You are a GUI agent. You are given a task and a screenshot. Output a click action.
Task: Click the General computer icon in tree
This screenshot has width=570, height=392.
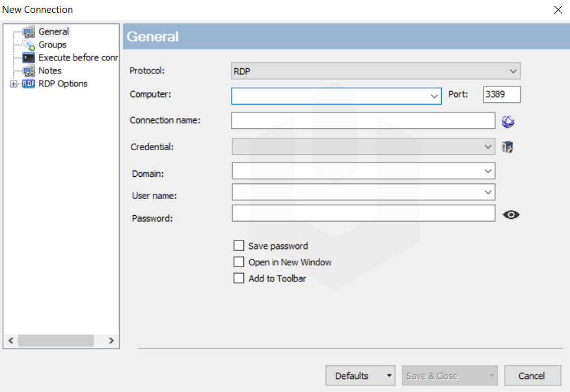(x=29, y=32)
